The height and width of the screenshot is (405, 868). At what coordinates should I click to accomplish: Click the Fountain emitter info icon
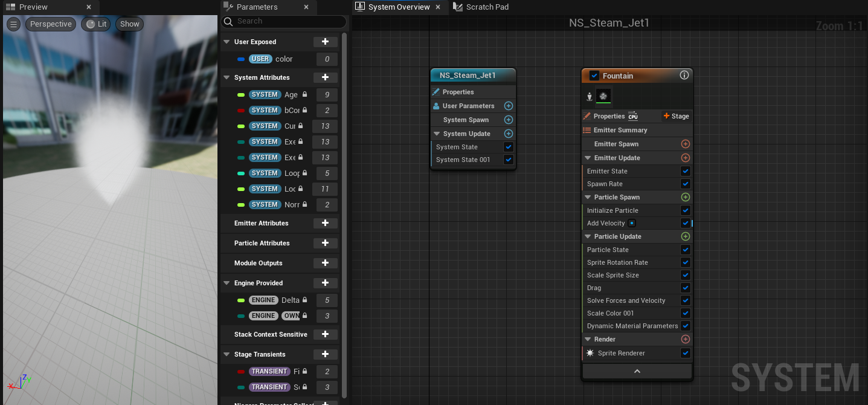684,76
